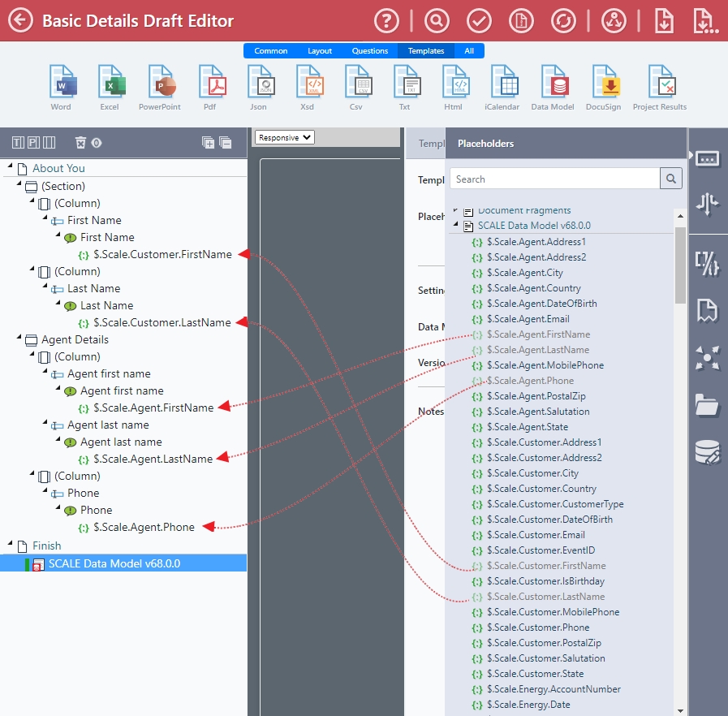Open help via the question mark icon
The image size is (728, 716).
click(387, 20)
